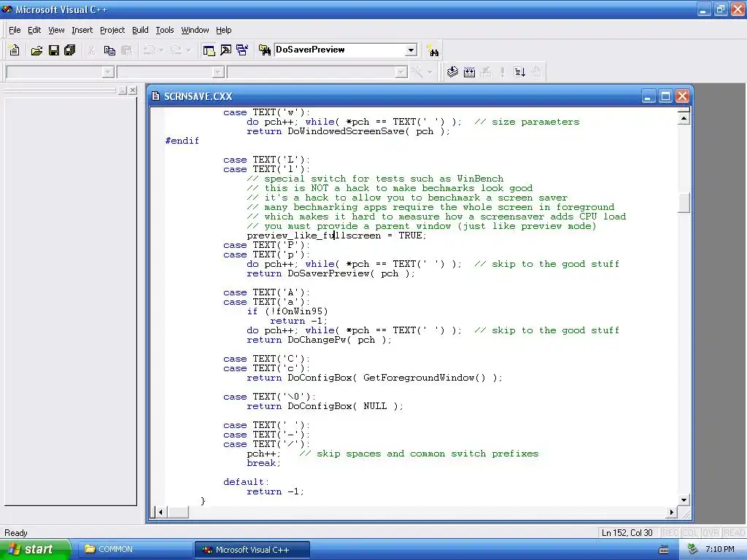Click horizontal scrollbar left arrow in editor
Image resolution: width=747 pixels, height=560 pixels.
click(x=160, y=513)
